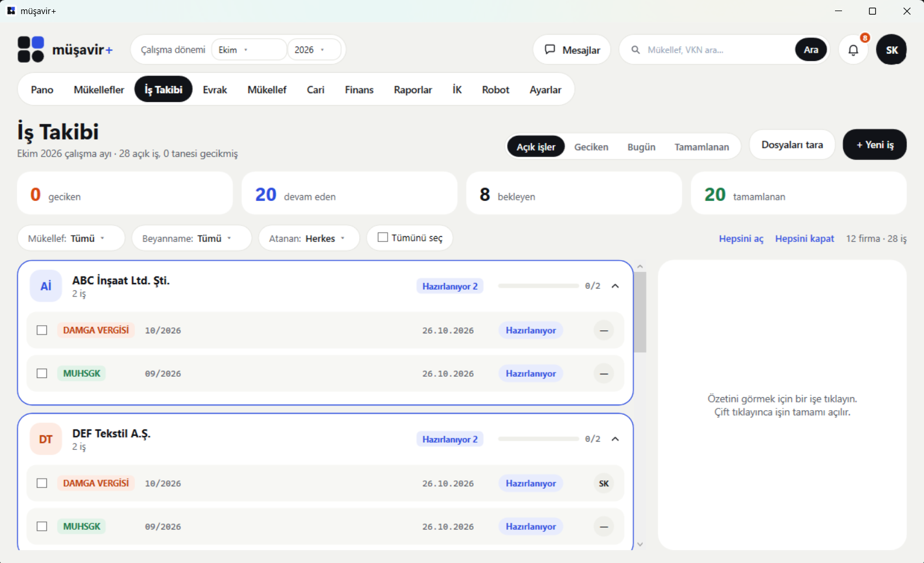The height and width of the screenshot is (563, 924).
Task: Open the Mükellefler tab
Action: click(x=99, y=90)
